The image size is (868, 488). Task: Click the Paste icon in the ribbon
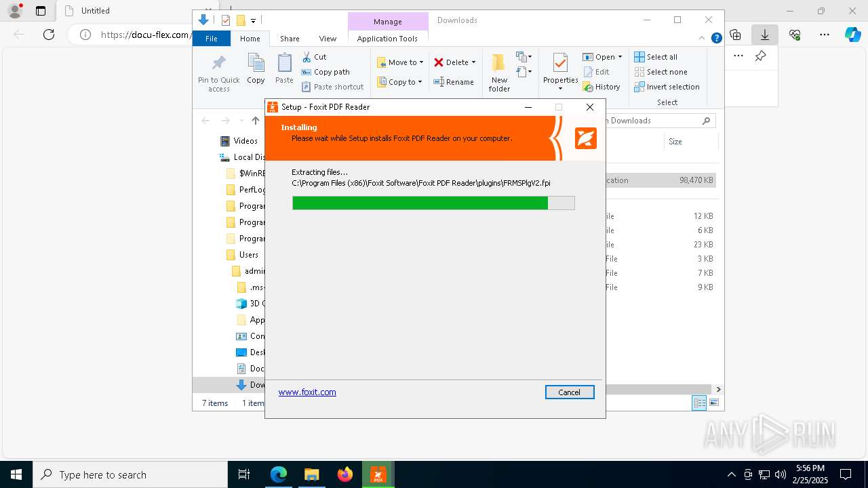click(284, 69)
